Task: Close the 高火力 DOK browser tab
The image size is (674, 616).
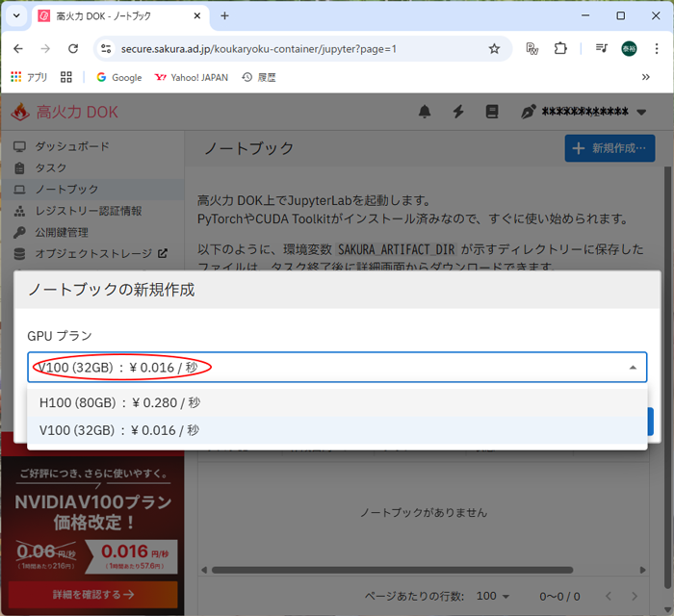Action: 196,16
